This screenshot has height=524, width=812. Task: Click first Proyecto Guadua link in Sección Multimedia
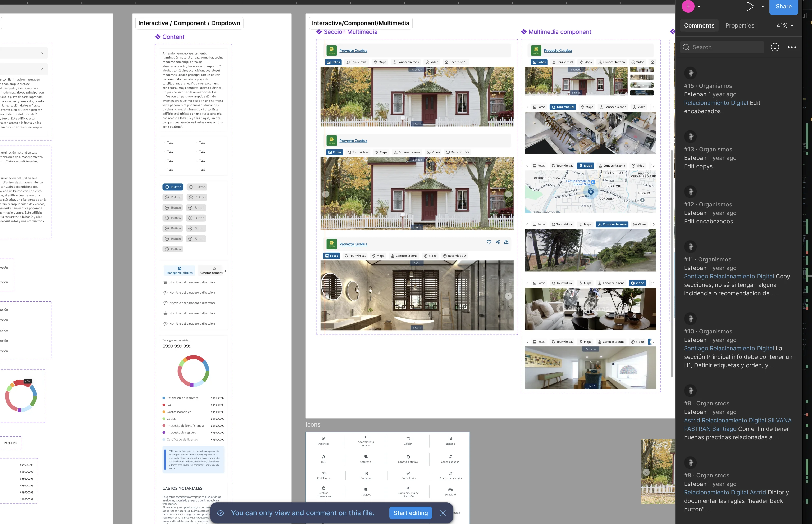(353, 51)
